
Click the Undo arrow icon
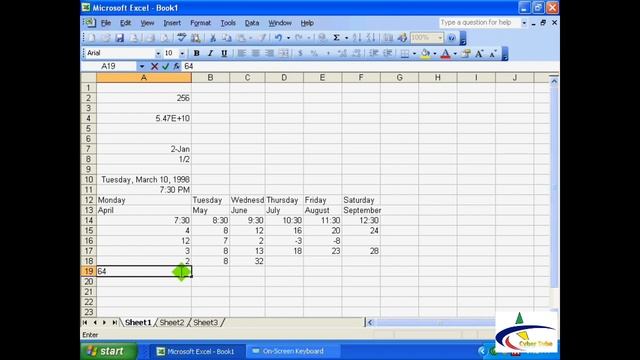[x=278, y=38]
